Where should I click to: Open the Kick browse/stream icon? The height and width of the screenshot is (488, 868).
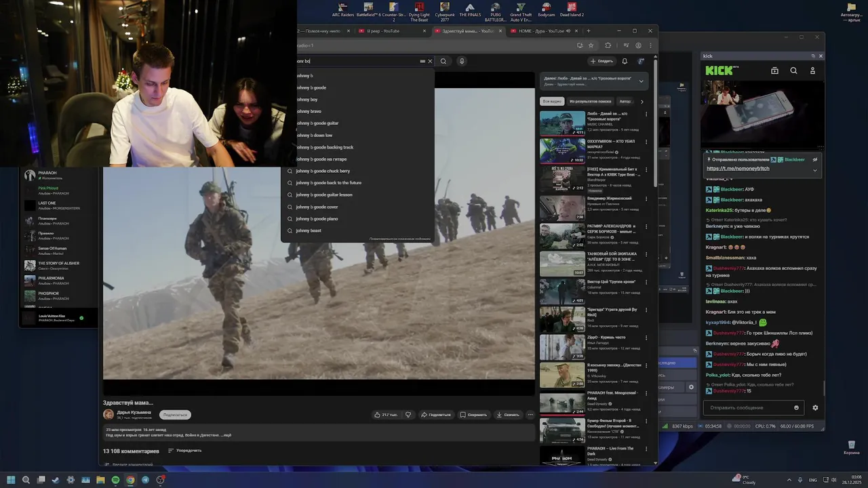click(x=774, y=70)
